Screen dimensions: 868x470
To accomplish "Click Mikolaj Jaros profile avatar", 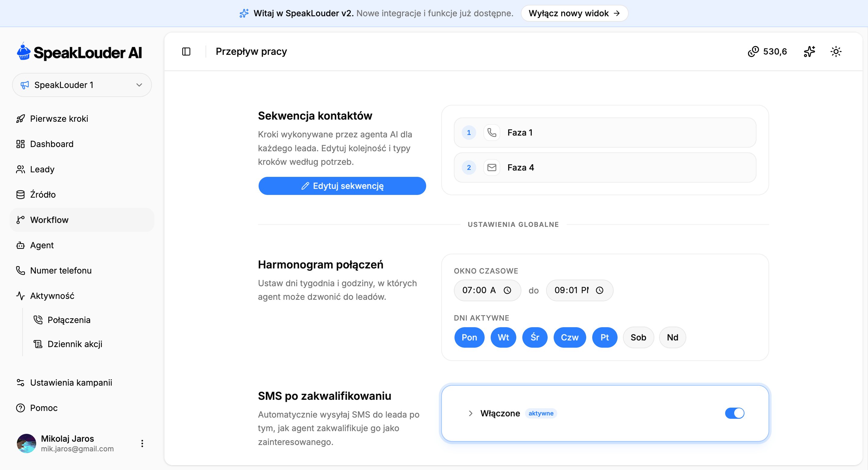I will pos(26,443).
